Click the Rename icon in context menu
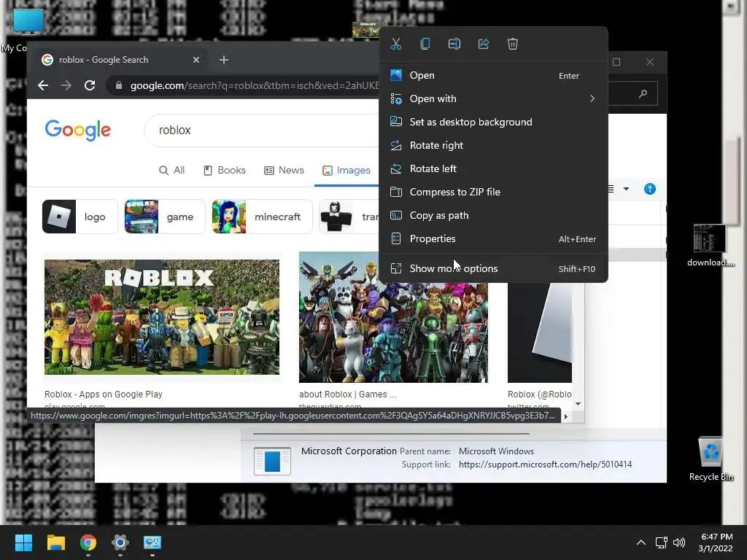The width and height of the screenshot is (747, 560). 454,44
